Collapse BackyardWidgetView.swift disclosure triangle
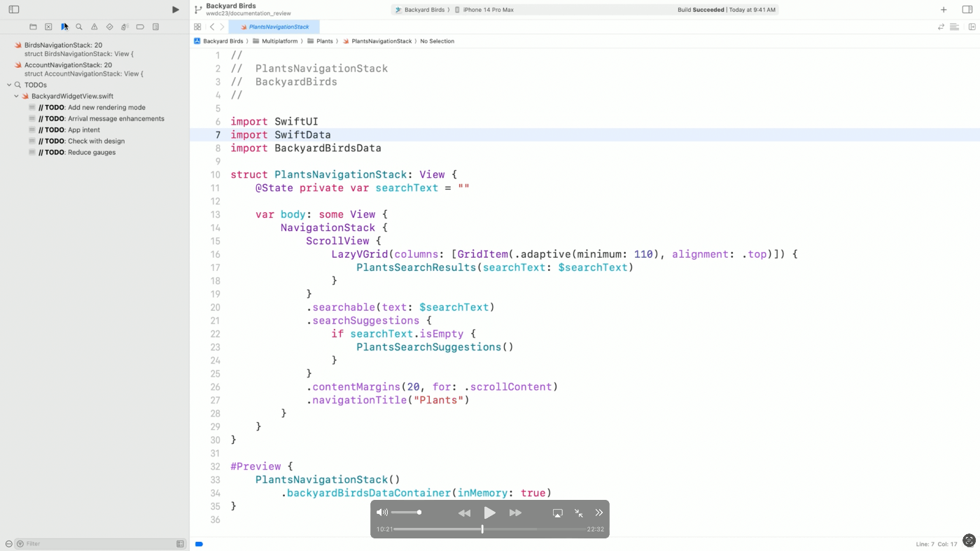This screenshot has width=980, height=551. 16,96
